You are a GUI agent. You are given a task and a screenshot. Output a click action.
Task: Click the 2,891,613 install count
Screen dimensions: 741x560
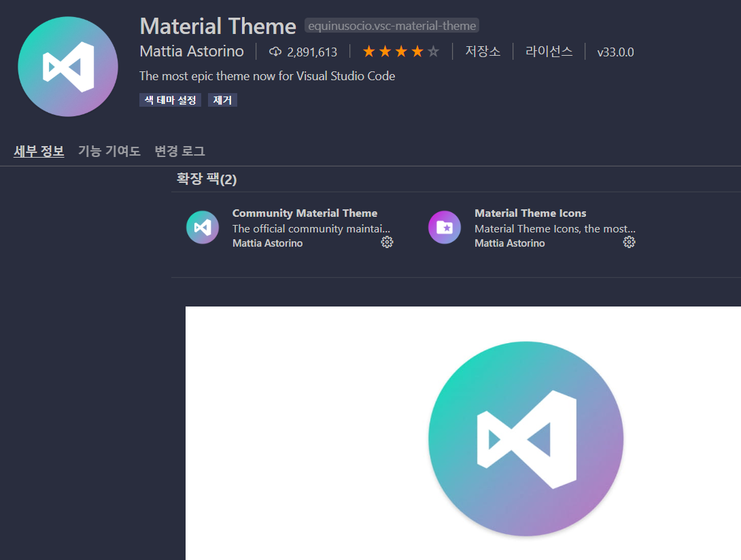[312, 52]
